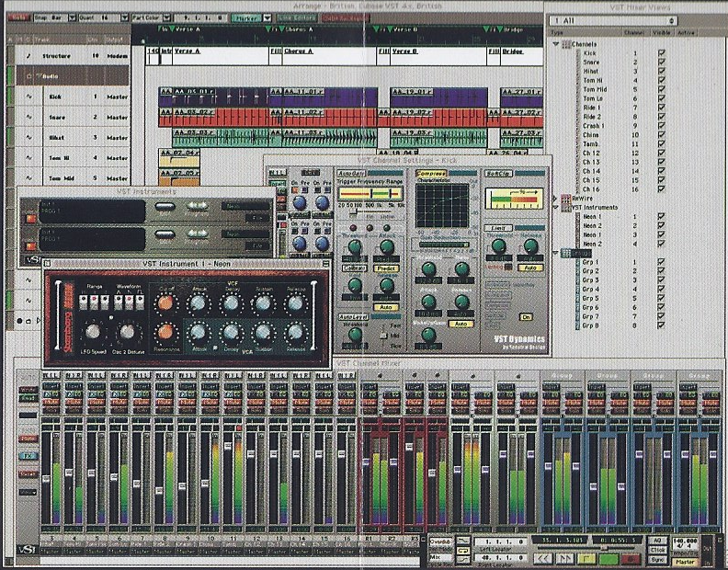Click the Sync button in the transport
Viewport: 728px width, 570px height.
657,560
